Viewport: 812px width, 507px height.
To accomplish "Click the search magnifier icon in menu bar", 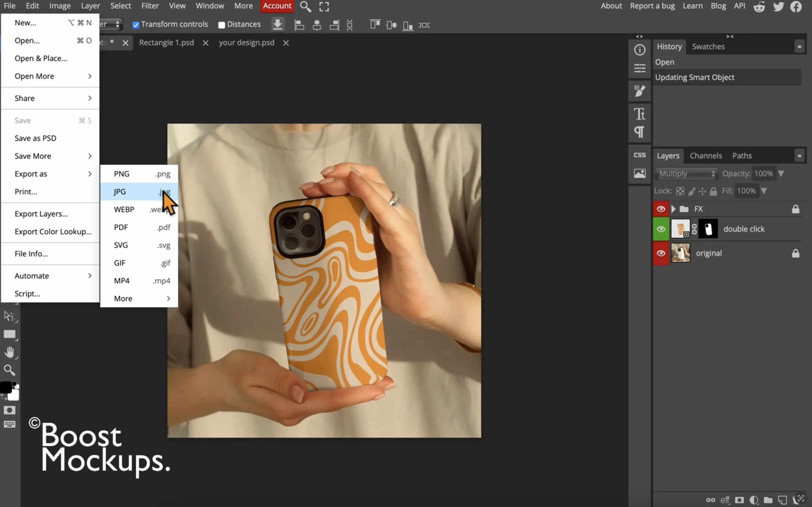I will point(305,6).
